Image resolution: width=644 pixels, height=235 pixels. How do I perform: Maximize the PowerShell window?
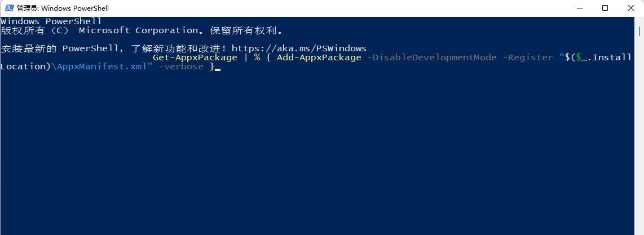[605, 8]
